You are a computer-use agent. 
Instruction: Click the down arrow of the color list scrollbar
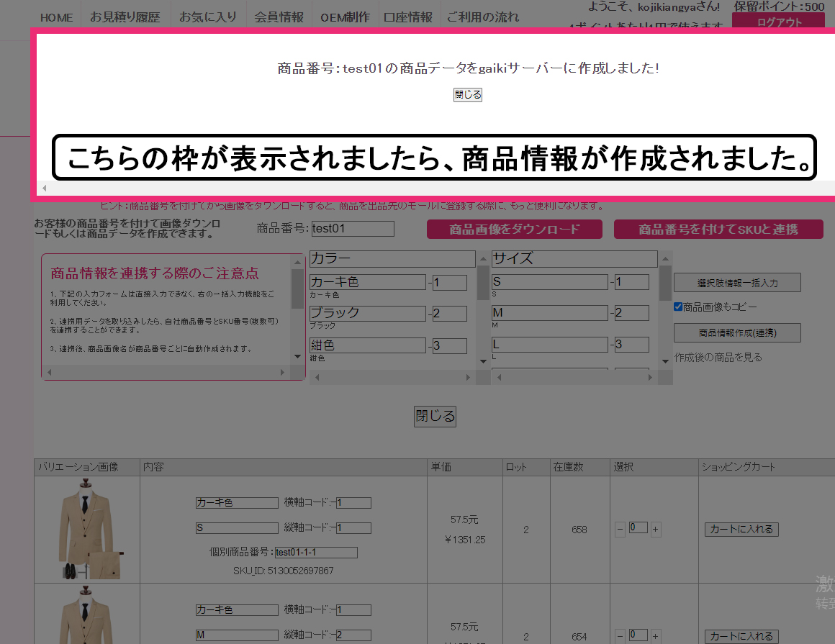point(483,360)
